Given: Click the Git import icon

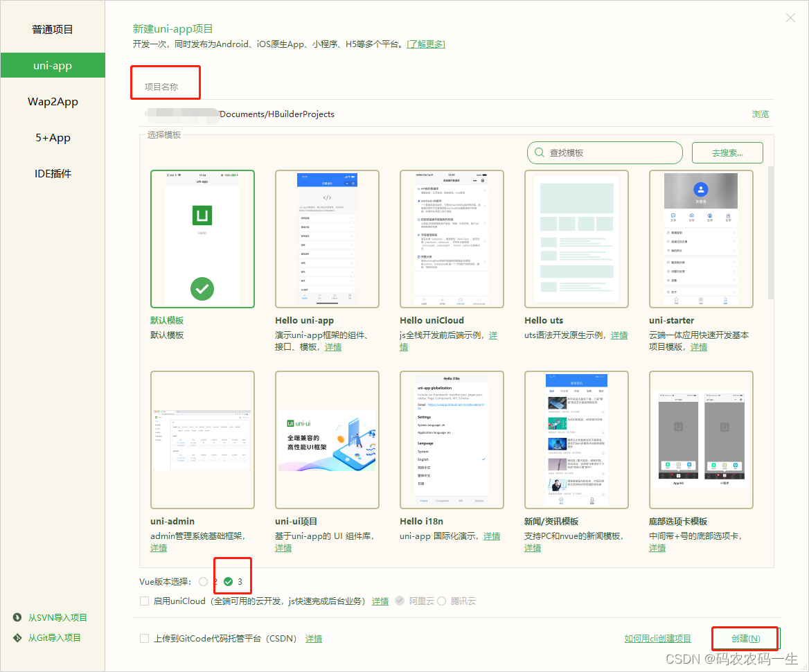Looking at the screenshot, I should 17,637.
